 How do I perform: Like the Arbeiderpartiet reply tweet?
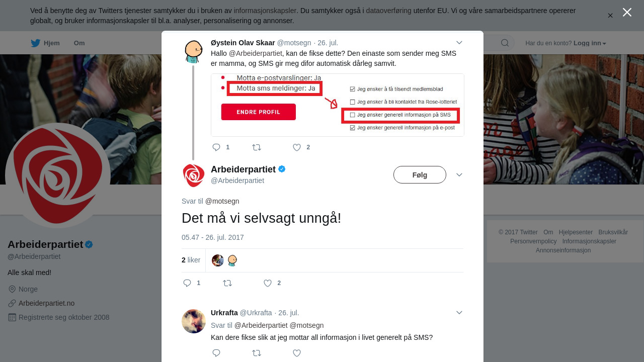pos(268,283)
